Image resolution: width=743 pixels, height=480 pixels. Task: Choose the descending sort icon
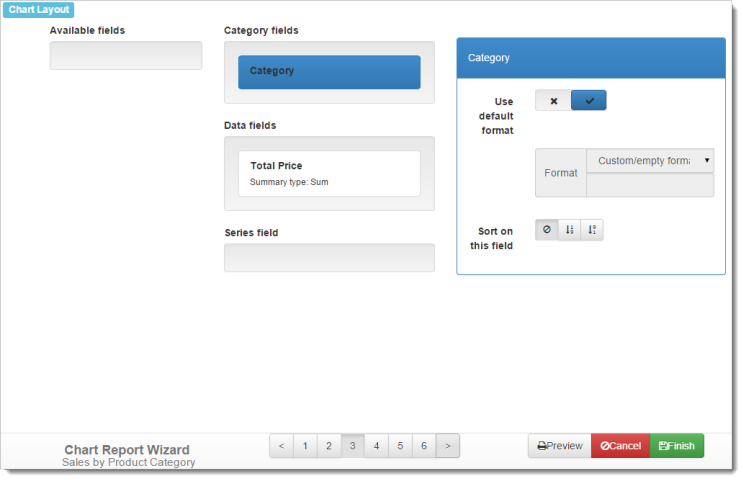pyautogui.click(x=592, y=230)
